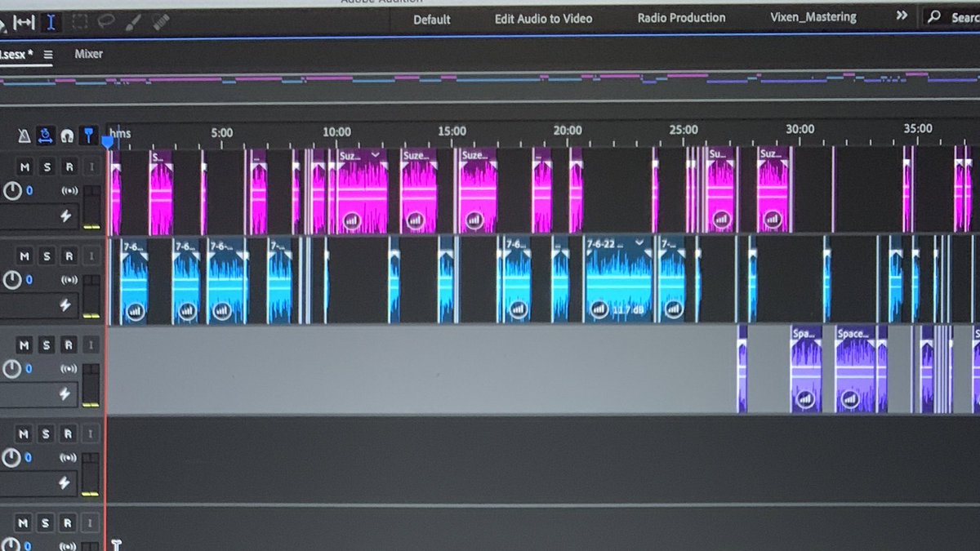Click the 30:00 mark on time ruler

800,129
